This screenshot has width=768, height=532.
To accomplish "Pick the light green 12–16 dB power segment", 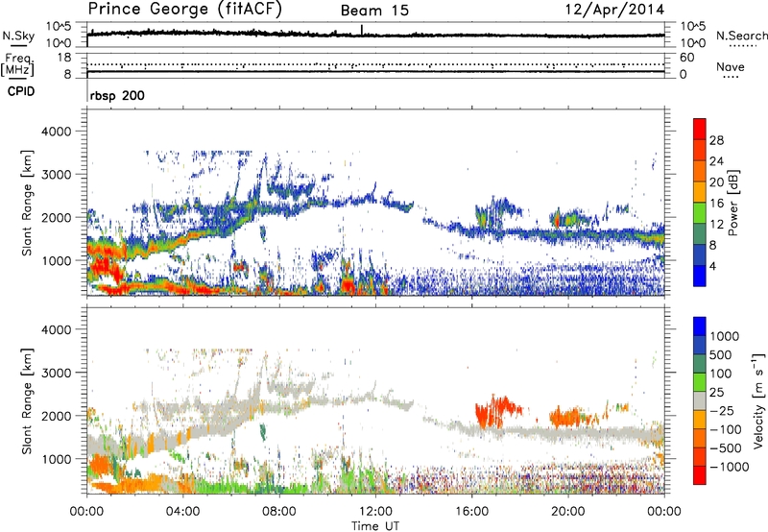I will point(700,213).
